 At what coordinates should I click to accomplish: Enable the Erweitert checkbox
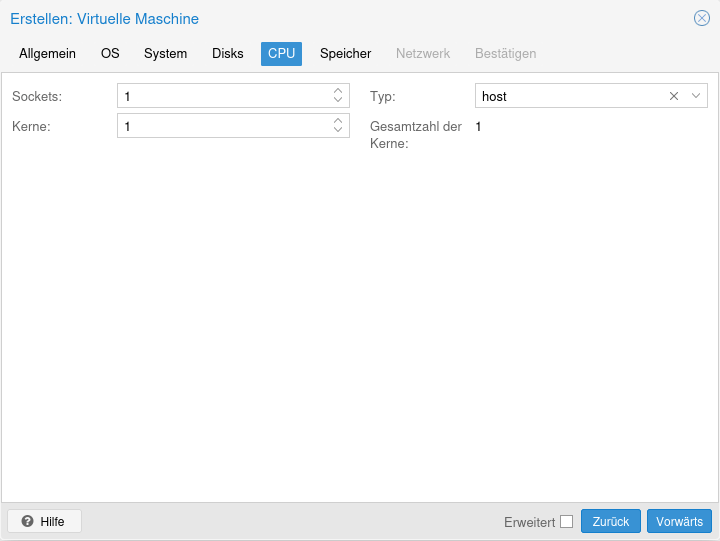point(566,521)
